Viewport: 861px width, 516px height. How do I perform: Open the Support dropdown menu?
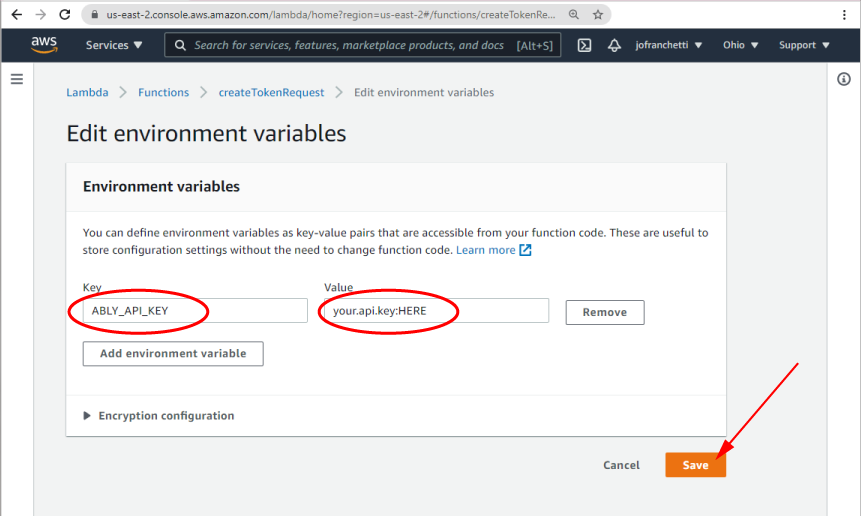[x=804, y=45]
